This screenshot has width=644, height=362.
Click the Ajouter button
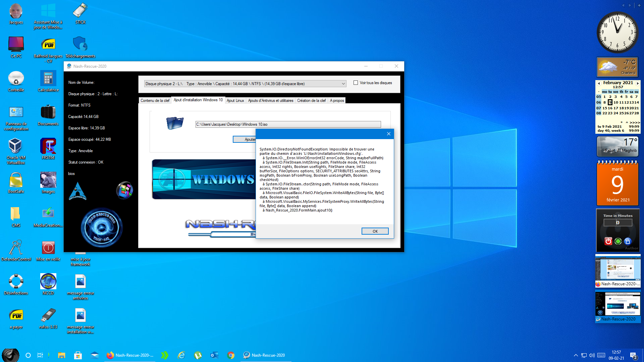[245, 139]
